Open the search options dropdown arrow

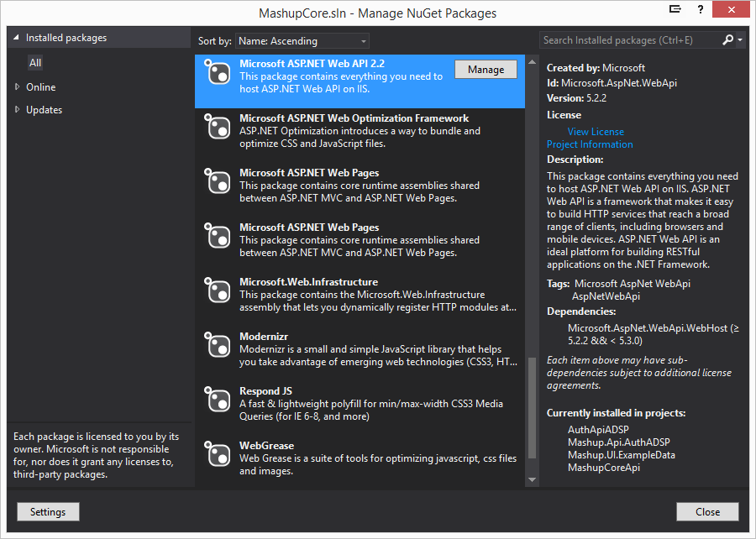740,40
